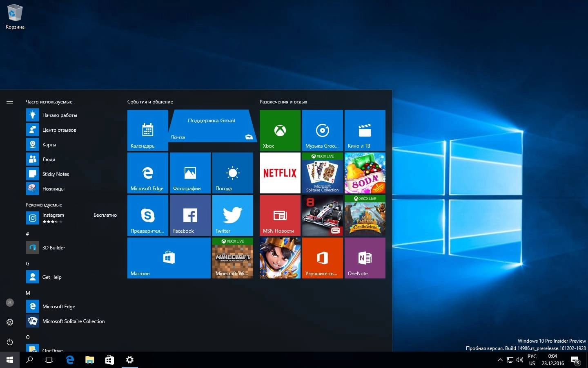The height and width of the screenshot is (368, 588).
Task: Launch the Asphalt 8 racing tile
Action: pyautogui.click(x=323, y=215)
